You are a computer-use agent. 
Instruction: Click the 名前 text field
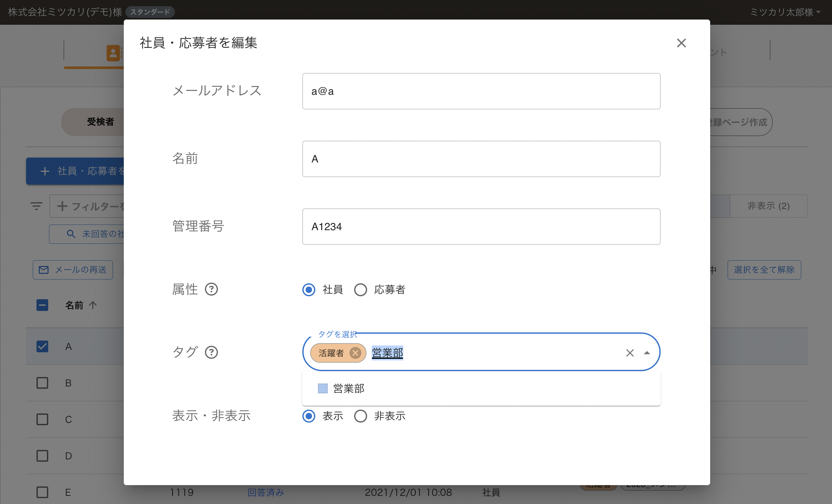pos(481,159)
